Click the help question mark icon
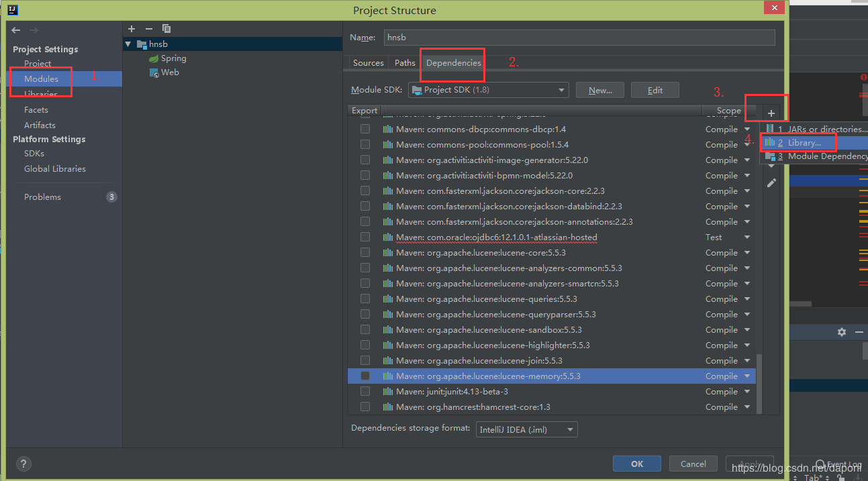 23,464
